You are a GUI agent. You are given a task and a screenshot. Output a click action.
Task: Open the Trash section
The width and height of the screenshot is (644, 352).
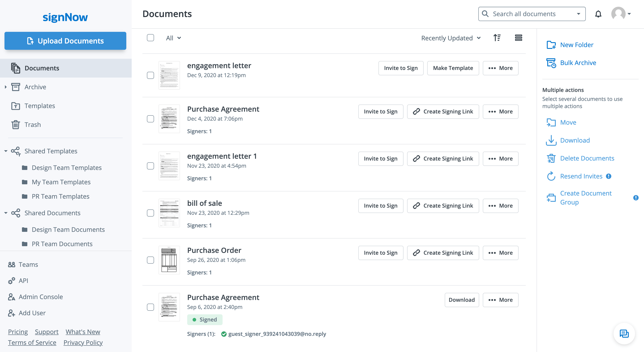(32, 124)
